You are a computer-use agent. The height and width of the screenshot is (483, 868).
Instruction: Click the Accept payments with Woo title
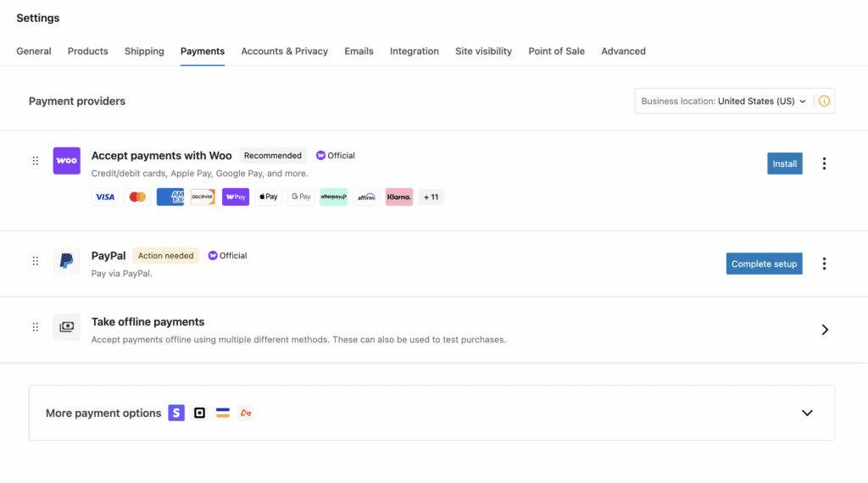(x=162, y=155)
